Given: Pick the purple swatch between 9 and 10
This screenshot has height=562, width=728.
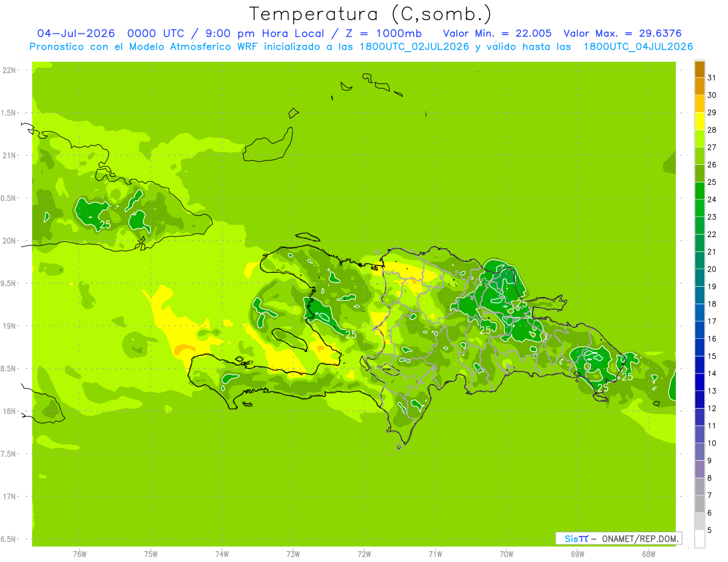Looking at the screenshot, I should [699, 452].
